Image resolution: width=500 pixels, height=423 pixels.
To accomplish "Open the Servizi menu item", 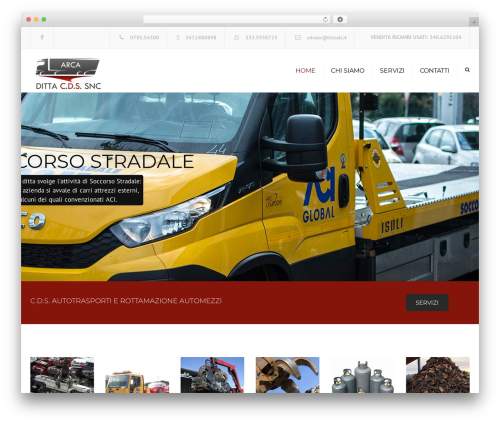I will [x=392, y=70].
